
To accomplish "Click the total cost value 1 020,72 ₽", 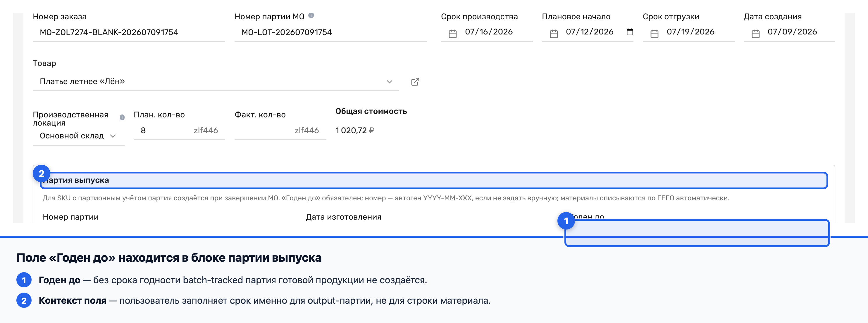I will 355,131.
